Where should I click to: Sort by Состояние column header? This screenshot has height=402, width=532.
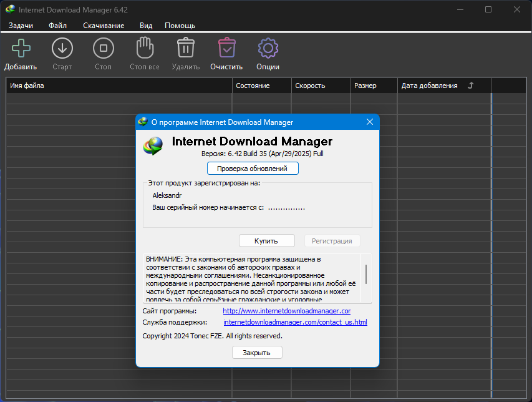pos(261,86)
